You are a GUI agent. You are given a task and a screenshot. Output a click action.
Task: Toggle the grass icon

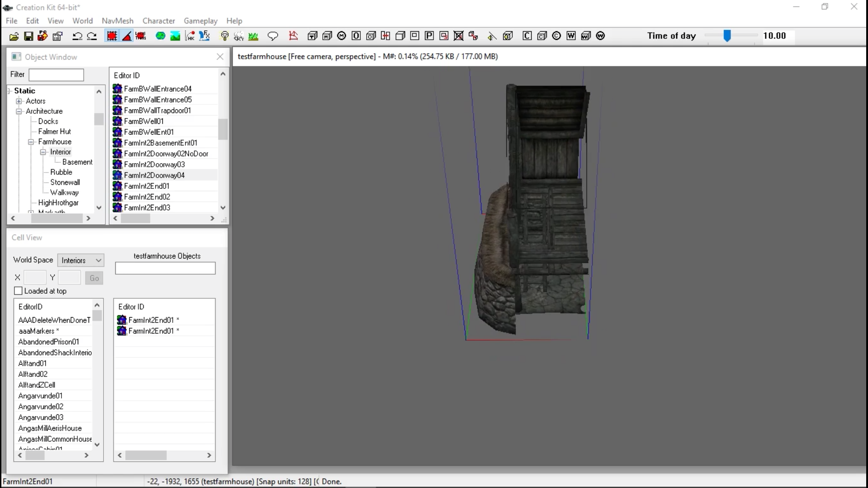253,36
